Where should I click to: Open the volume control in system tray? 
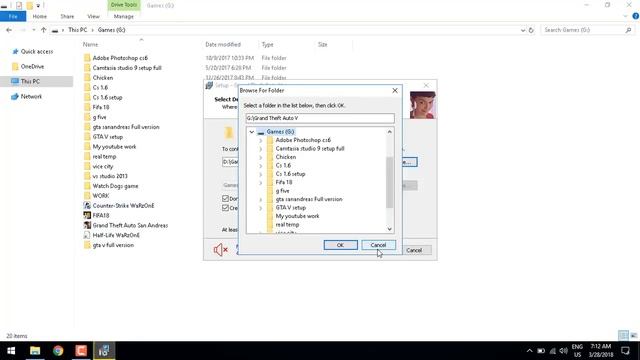(564, 351)
